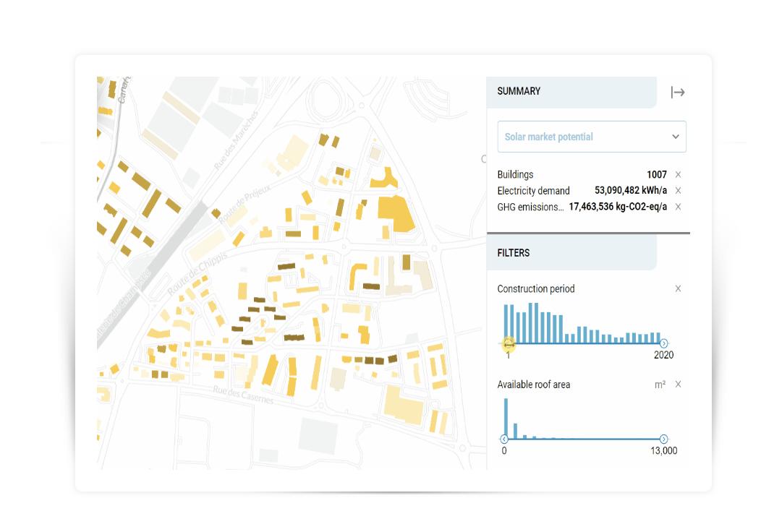Click the Route de Chippis street label
The width and height of the screenshot is (774, 532).
pyautogui.click(x=197, y=273)
